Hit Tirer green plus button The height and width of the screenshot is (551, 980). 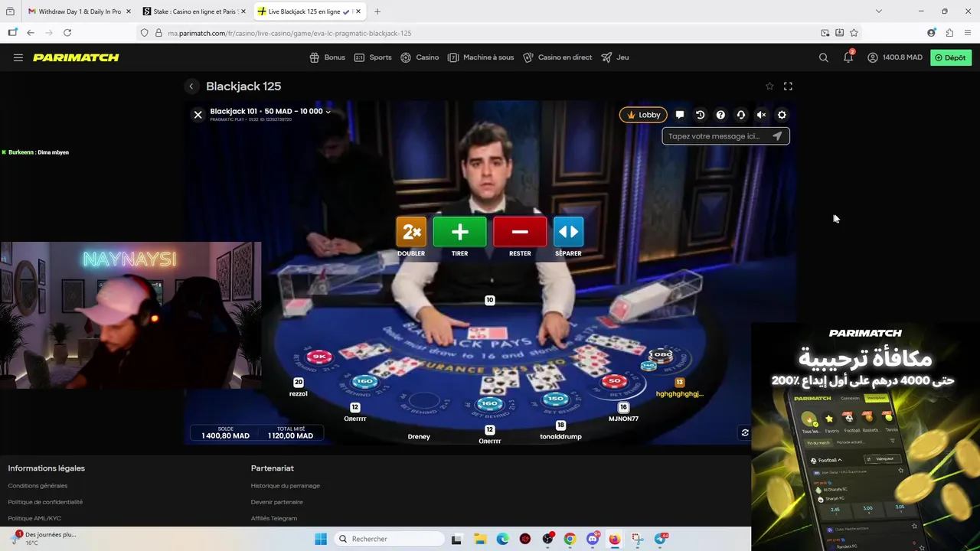point(459,232)
